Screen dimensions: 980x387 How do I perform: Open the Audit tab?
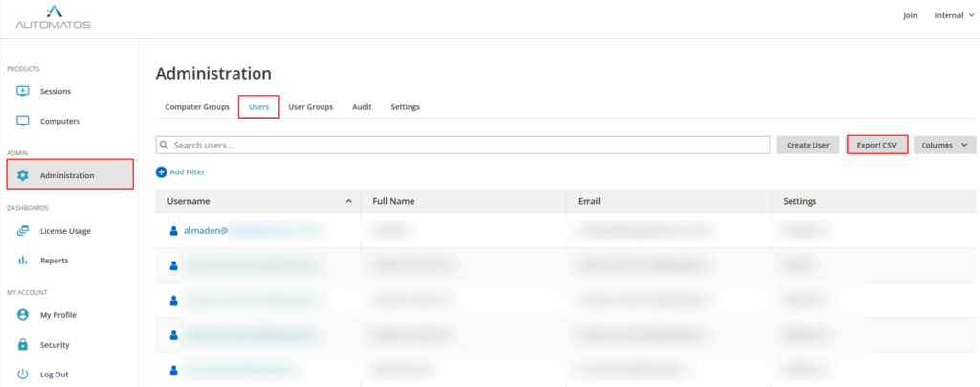(x=362, y=107)
